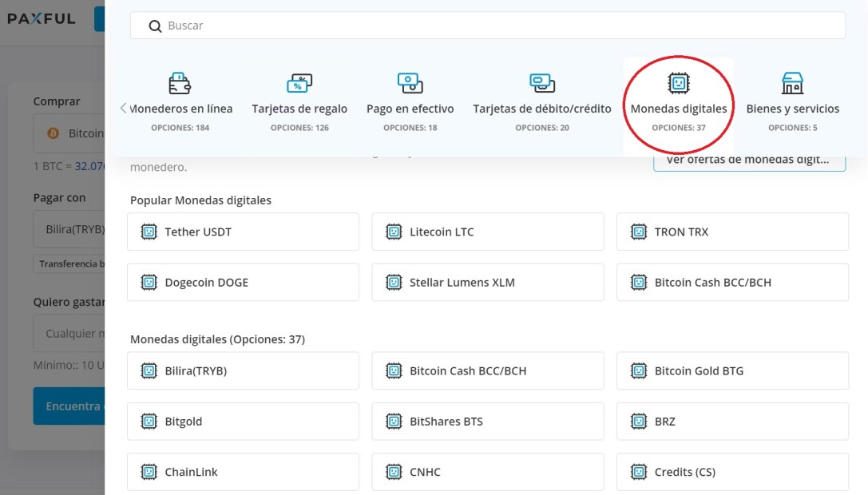868x495 pixels.
Task: Click the Bitcoin Gold BTG chip icon
Action: click(639, 371)
